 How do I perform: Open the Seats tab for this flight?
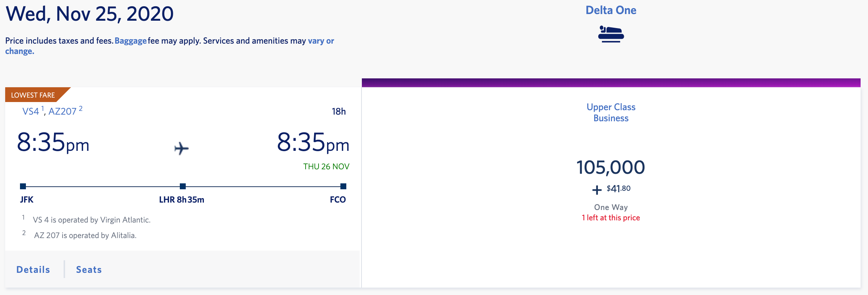pos(89,269)
